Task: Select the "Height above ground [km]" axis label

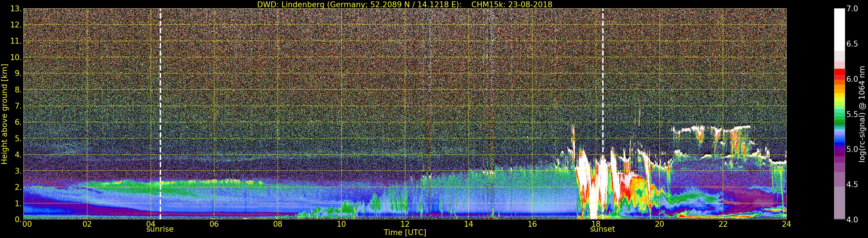Action: (x=4, y=114)
